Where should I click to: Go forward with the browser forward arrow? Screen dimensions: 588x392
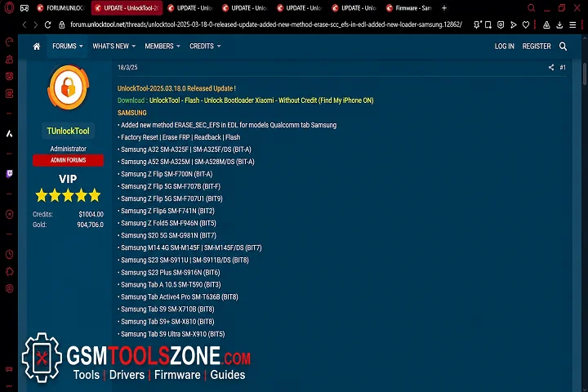pos(36,24)
